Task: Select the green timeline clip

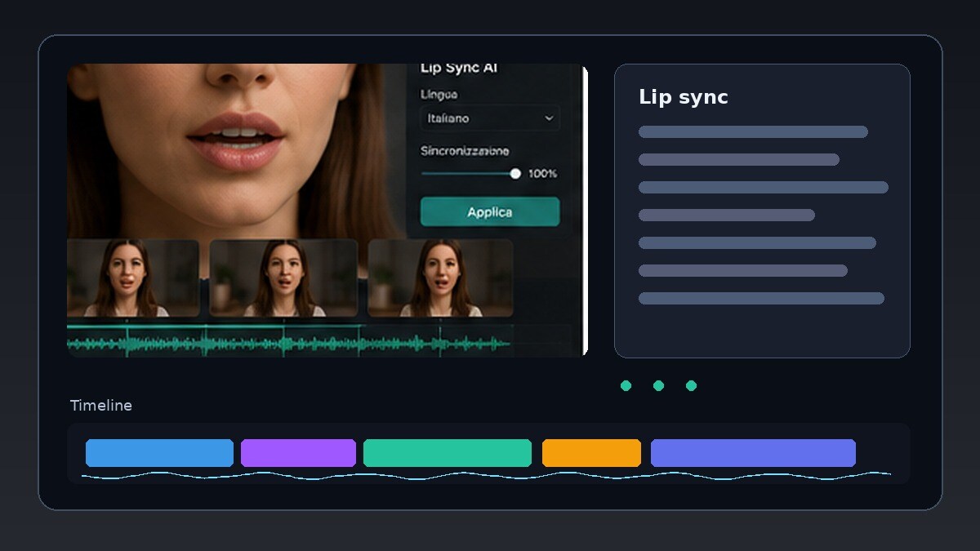Action: tap(448, 453)
